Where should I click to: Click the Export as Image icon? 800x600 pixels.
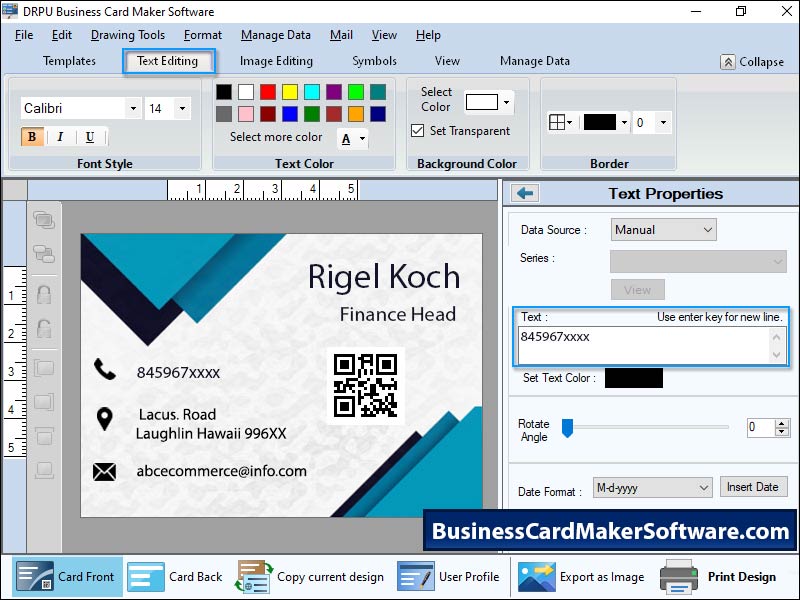pyautogui.click(x=535, y=577)
